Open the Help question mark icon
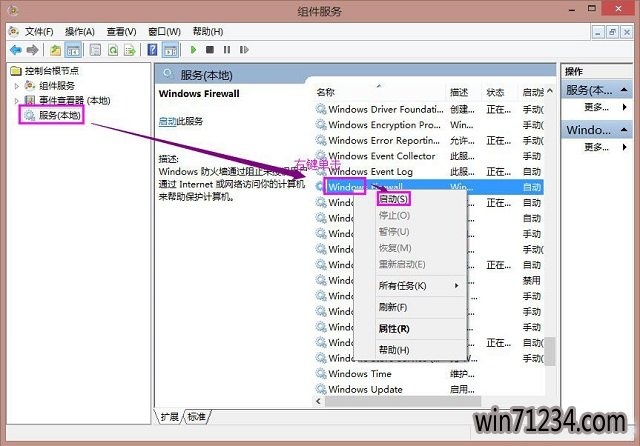This screenshot has width=640, height=446. coord(152,50)
